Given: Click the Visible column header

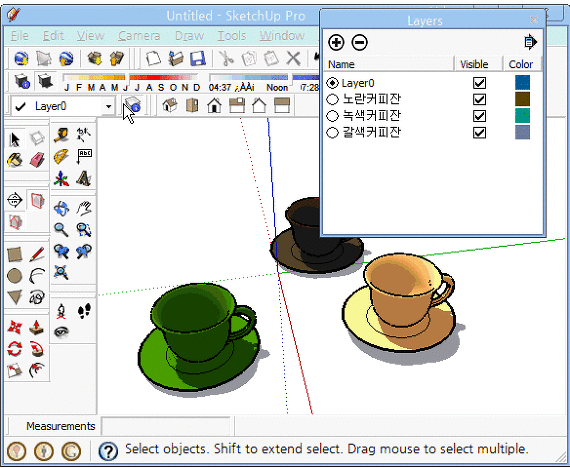Looking at the screenshot, I should point(479,64).
